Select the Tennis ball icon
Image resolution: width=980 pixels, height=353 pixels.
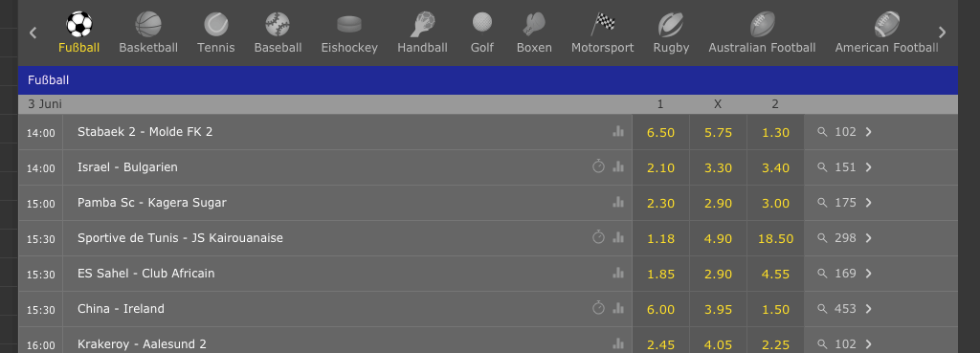click(215, 24)
